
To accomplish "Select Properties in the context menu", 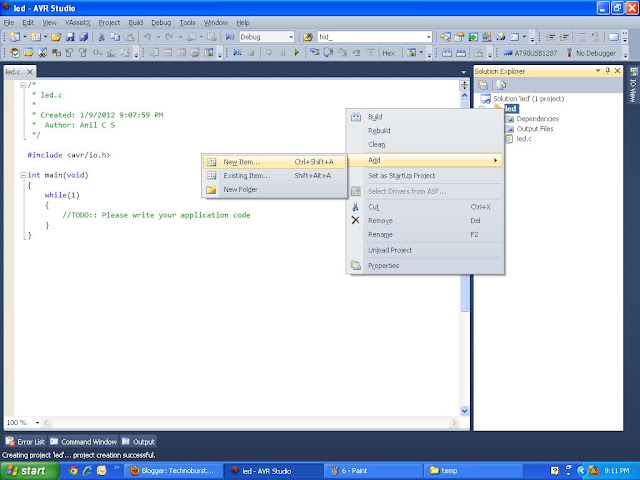I will click(424, 266).
